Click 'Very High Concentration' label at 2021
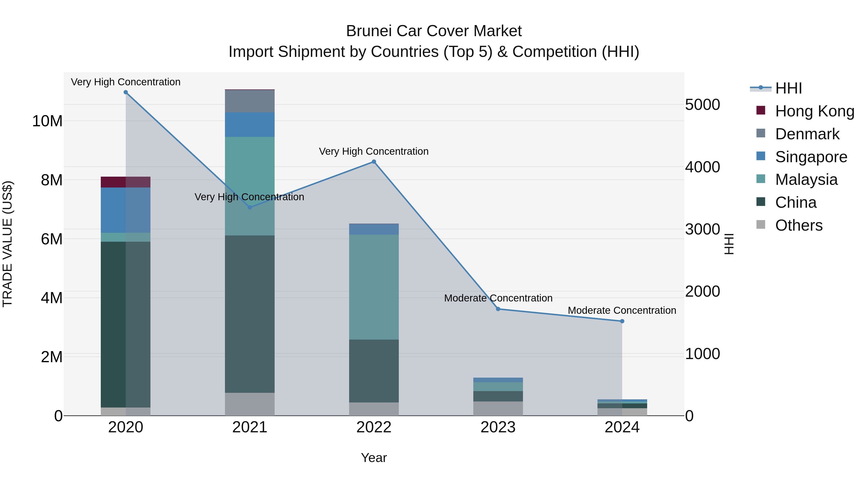868x488 pixels. click(249, 197)
